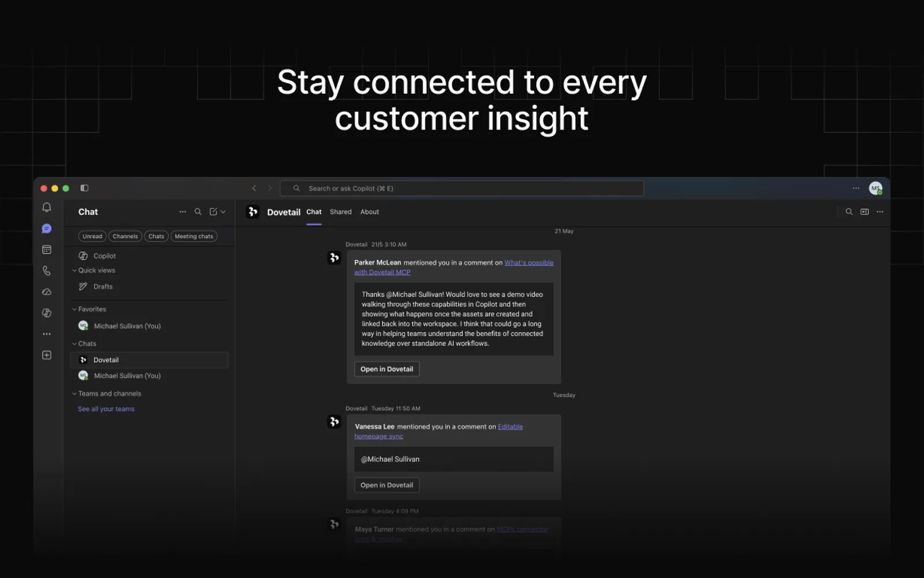Toggle the Chats filter chip

point(156,236)
